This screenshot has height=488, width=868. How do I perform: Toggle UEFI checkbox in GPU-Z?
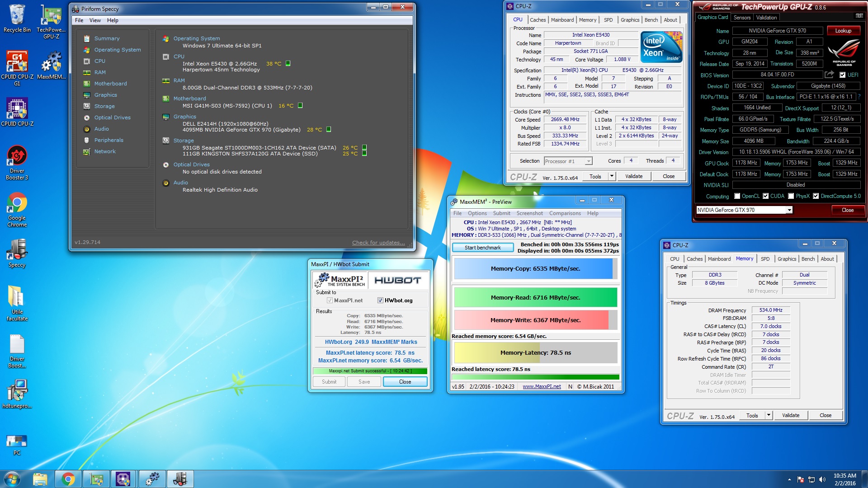(x=842, y=75)
